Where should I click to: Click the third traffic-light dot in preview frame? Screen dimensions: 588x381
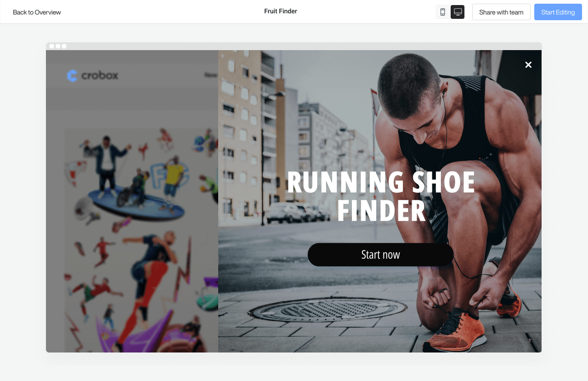click(64, 46)
